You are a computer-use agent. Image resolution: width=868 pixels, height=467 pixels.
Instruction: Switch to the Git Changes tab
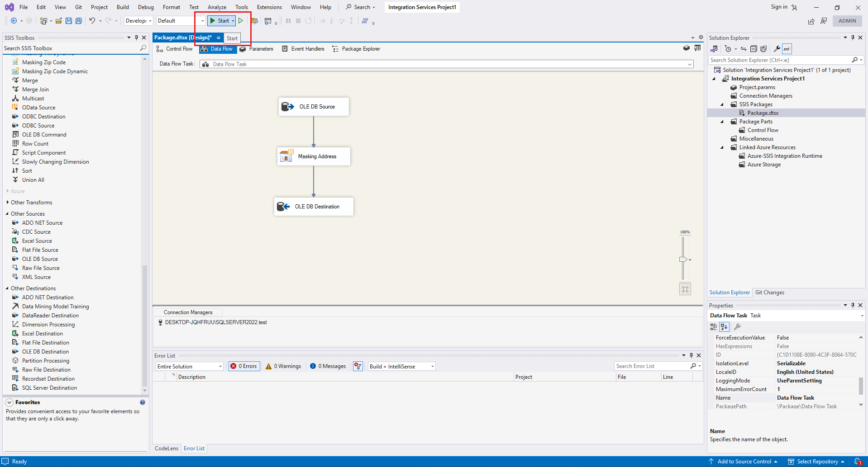pyautogui.click(x=769, y=292)
